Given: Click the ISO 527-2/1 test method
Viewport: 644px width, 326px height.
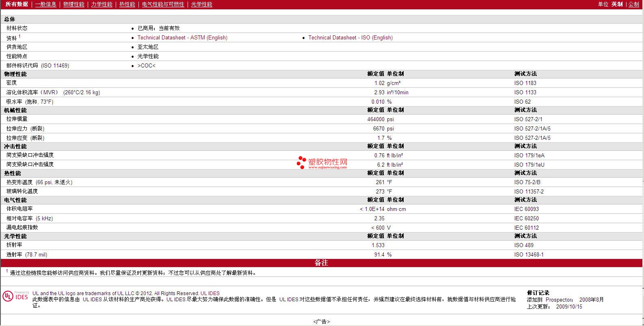Looking at the screenshot, I should coord(528,119).
